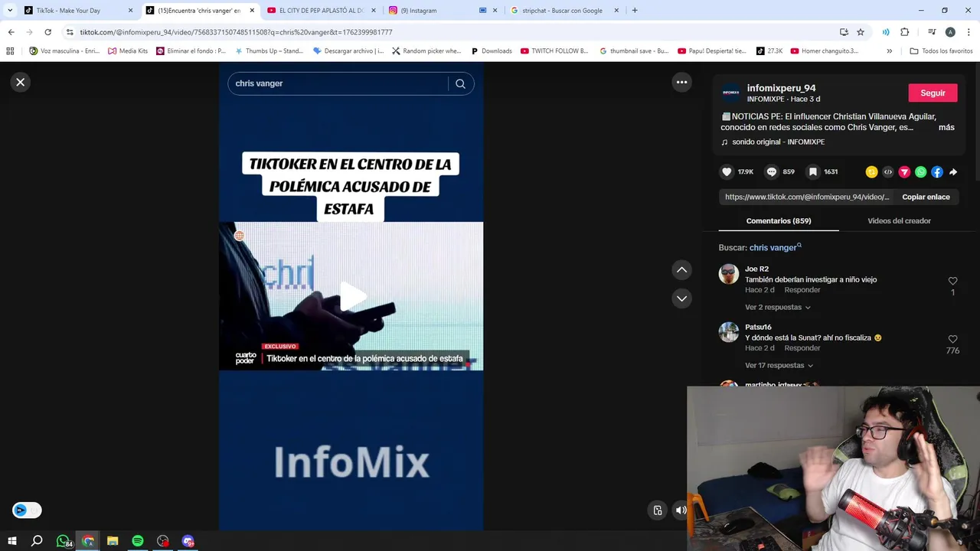
Task: Click the Seguir follow button
Action: pos(933,93)
